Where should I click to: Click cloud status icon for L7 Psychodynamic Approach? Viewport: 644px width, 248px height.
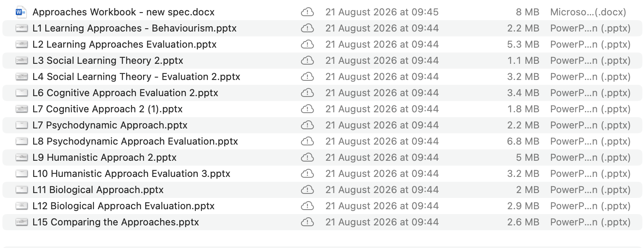pyautogui.click(x=307, y=125)
